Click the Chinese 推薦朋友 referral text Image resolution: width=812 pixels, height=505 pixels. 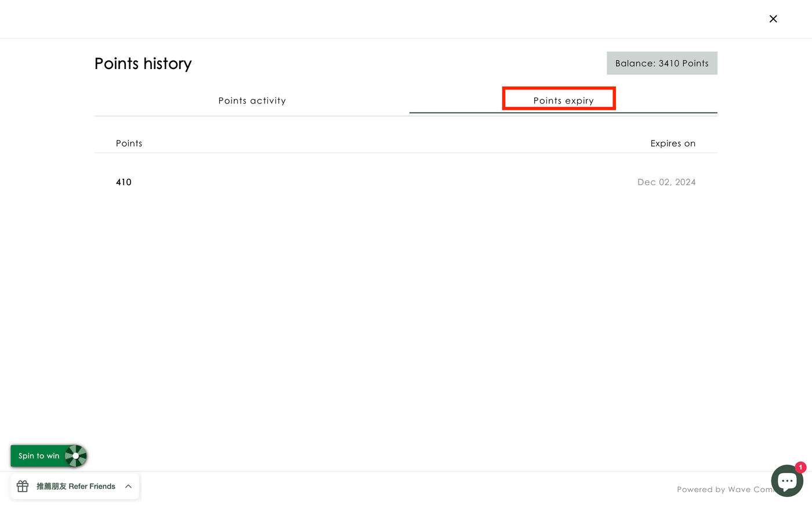51,486
